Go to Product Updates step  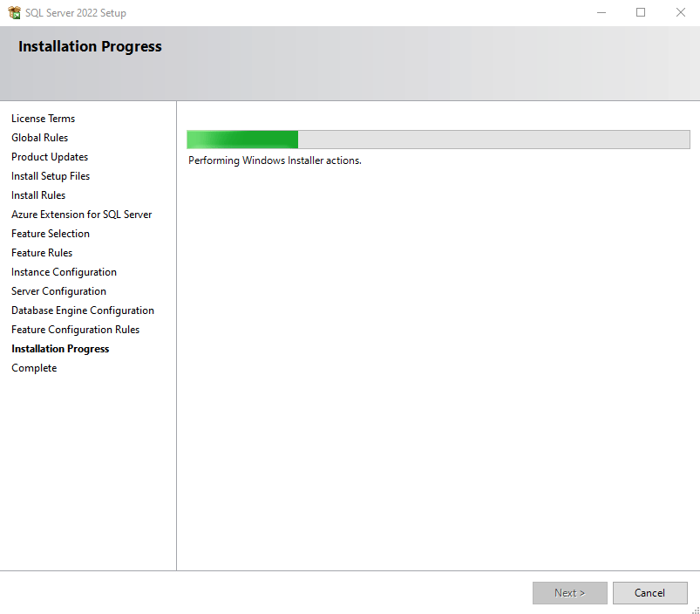click(x=50, y=157)
